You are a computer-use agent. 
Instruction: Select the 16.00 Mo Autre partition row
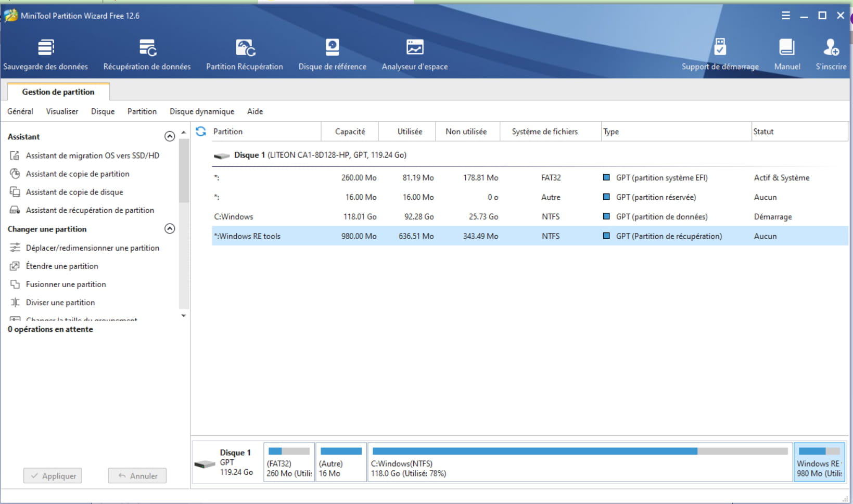tap(530, 197)
